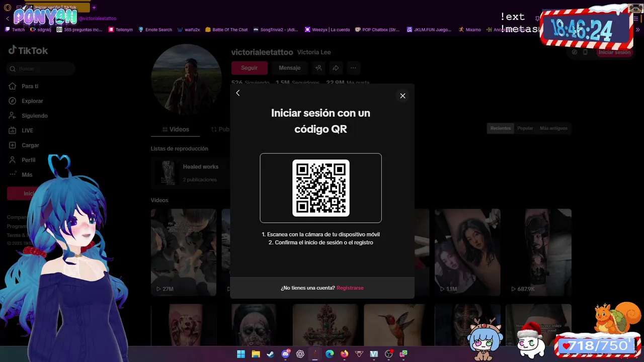Open Discord from the taskbar

click(285, 354)
